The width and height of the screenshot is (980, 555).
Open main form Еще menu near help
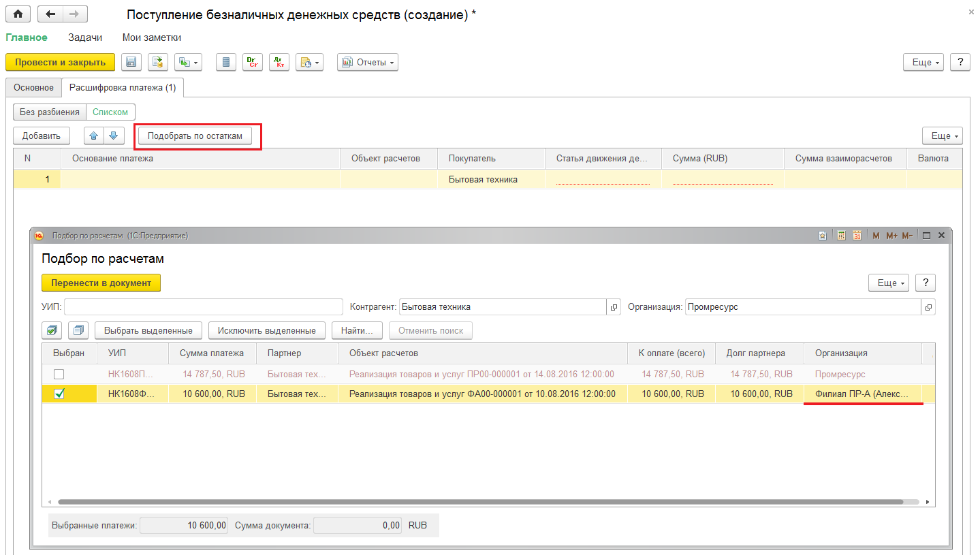pos(923,62)
